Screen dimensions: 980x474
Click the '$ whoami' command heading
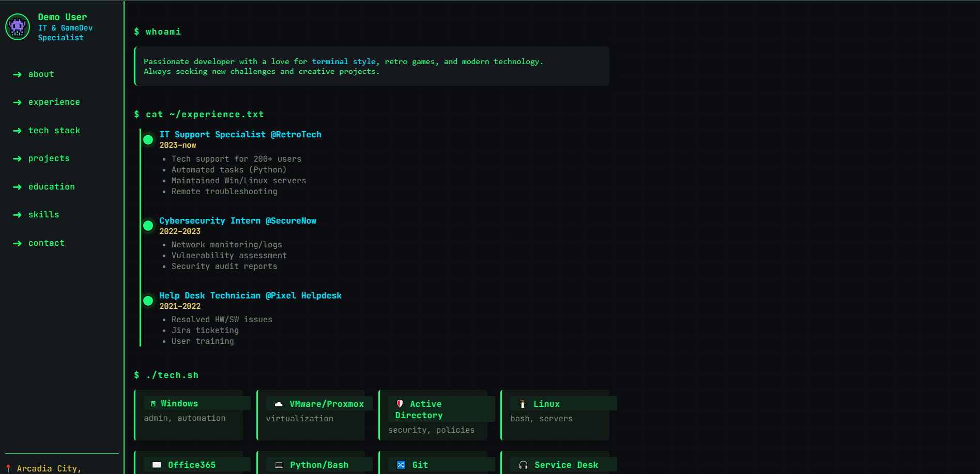point(158,31)
